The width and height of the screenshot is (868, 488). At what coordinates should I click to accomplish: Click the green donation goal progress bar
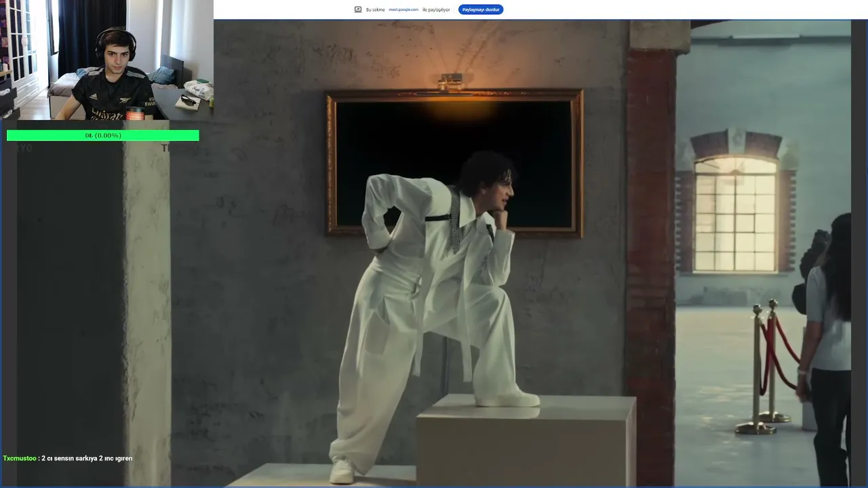[103, 136]
